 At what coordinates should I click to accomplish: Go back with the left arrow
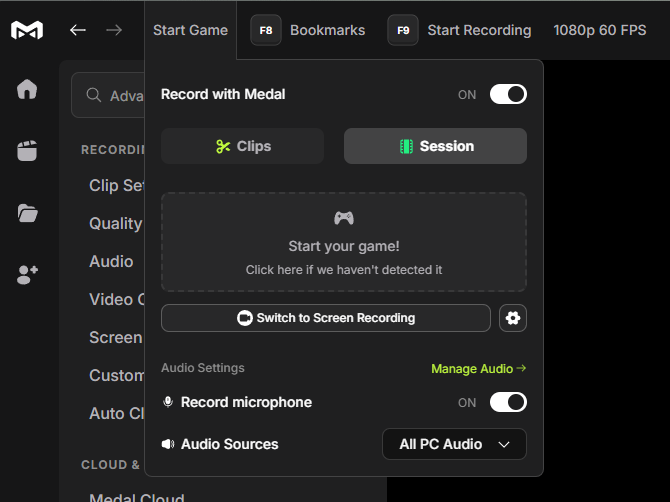[x=78, y=30]
